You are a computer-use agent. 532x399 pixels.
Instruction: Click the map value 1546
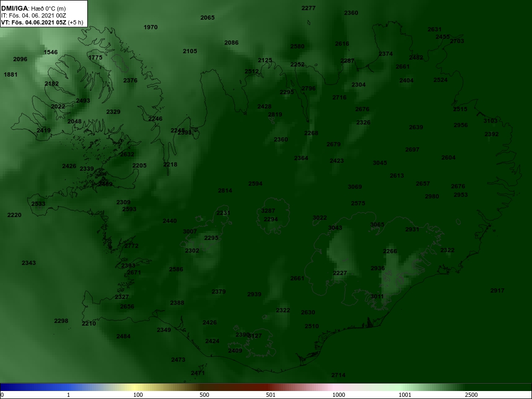(x=51, y=52)
